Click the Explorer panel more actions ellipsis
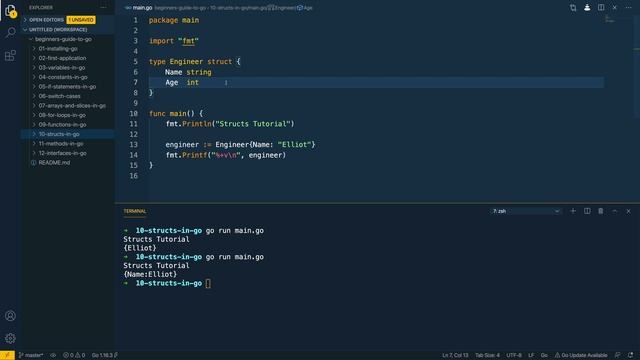The width and height of the screenshot is (640, 360). pyautogui.click(x=103, y=7)
